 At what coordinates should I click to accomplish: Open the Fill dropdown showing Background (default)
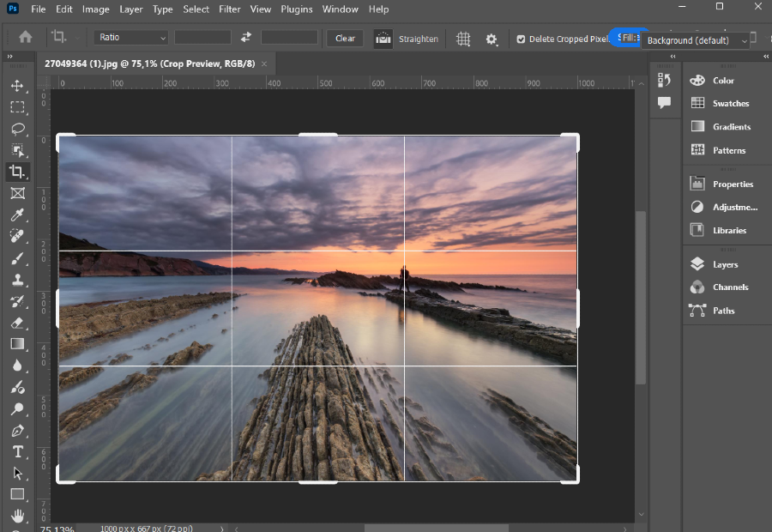(695, 40)
